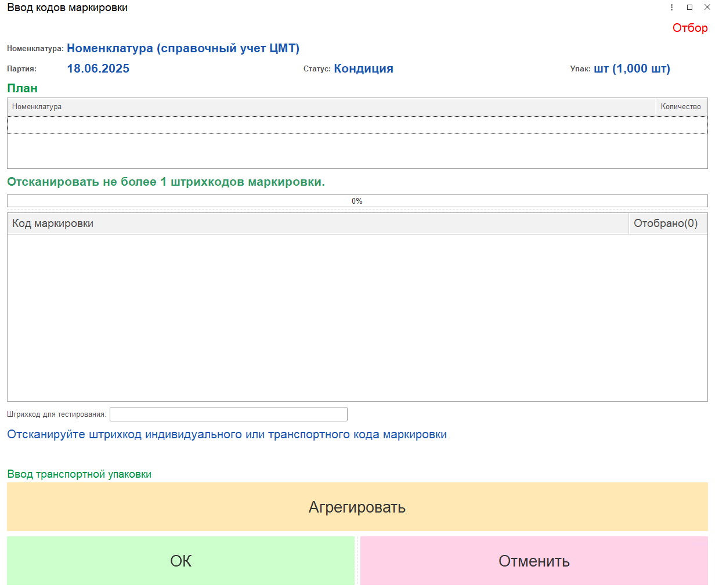Click the Количество column header

tap(681, 107)
